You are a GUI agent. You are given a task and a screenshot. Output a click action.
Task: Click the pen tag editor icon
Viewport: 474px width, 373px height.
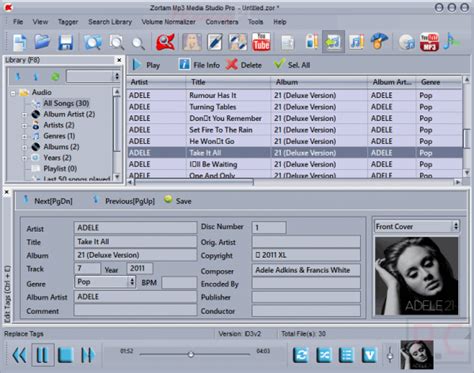click(215, 42)
